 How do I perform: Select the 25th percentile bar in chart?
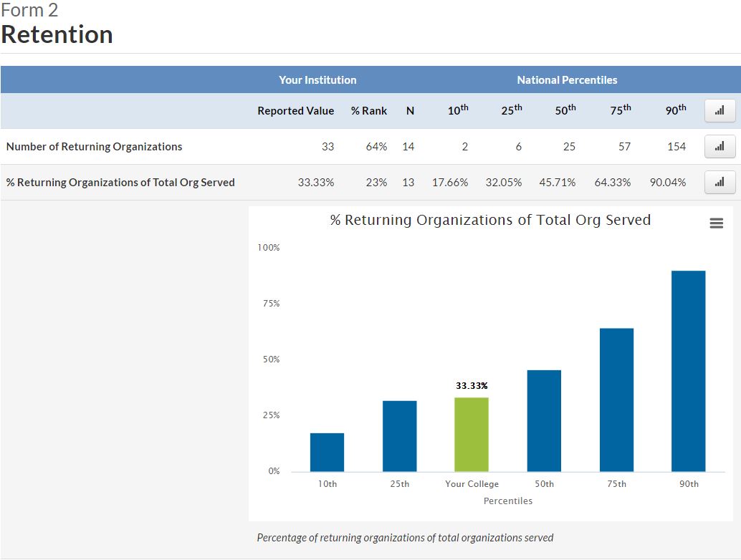tap(399, 435)
